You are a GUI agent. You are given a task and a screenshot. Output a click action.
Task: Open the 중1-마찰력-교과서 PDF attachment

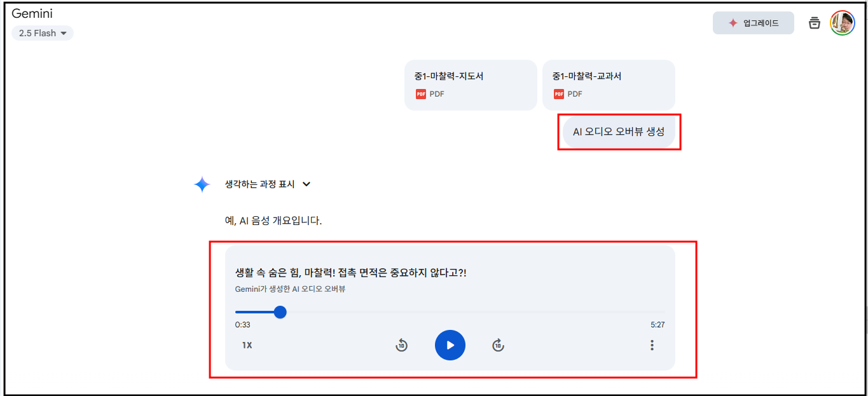point(609,85)
